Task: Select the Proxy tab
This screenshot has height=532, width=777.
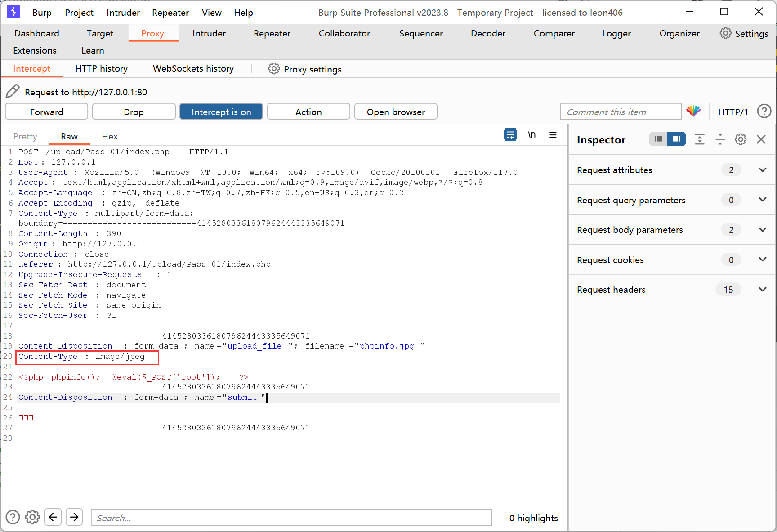Action: pos(153,33)
